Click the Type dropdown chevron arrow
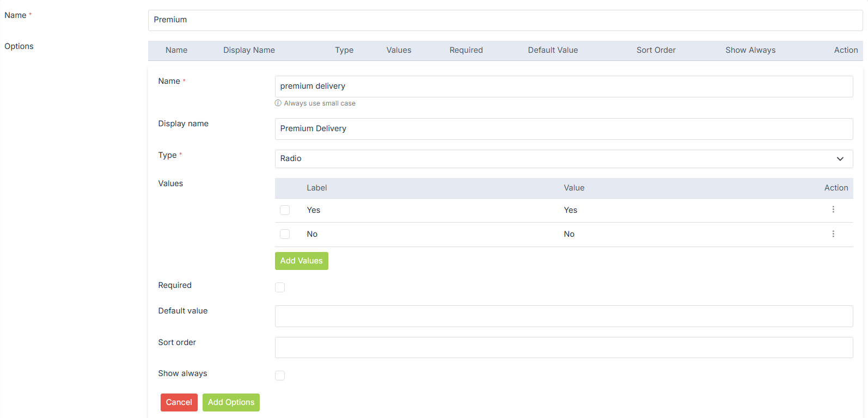The image size is (868, 418). [840, 159]
